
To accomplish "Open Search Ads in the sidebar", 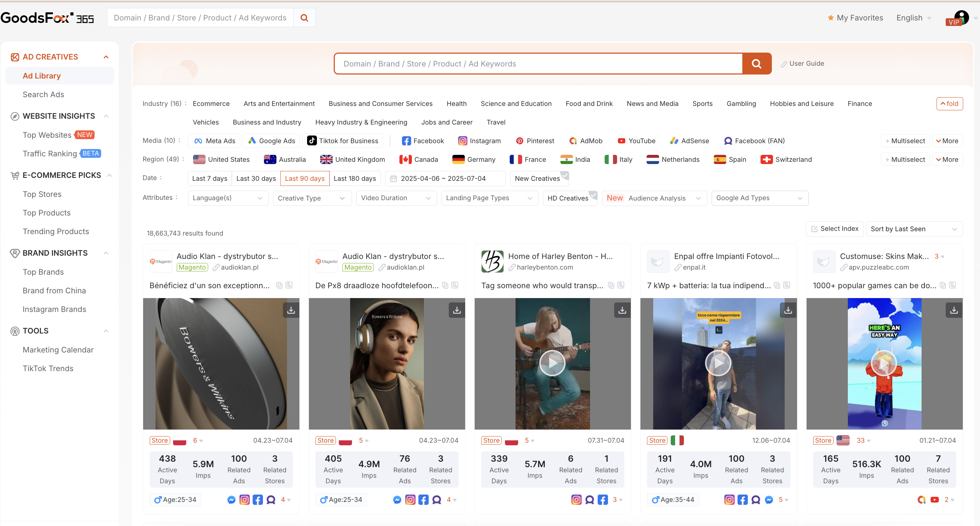I will [x=43, y=94].
